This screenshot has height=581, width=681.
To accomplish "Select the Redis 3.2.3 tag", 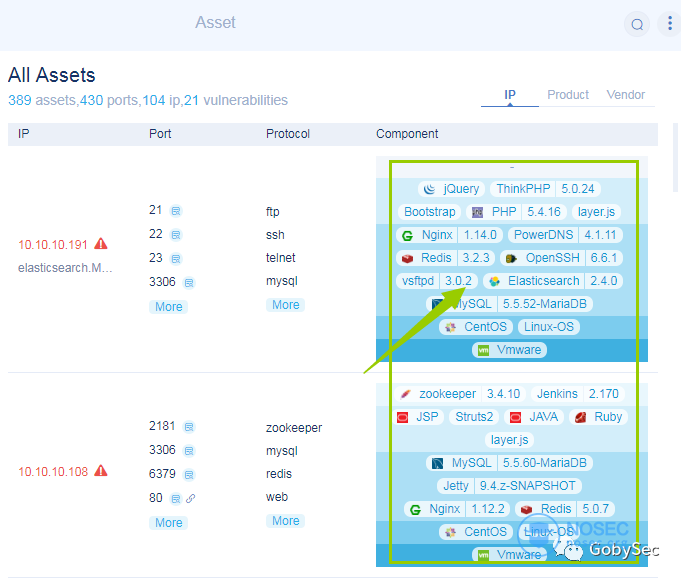I will click(446, 258).
